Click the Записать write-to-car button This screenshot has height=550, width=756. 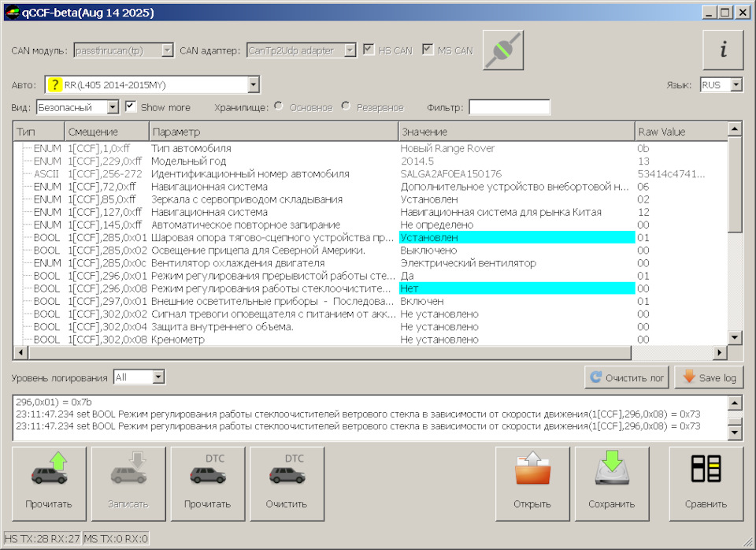click(128, 484)
